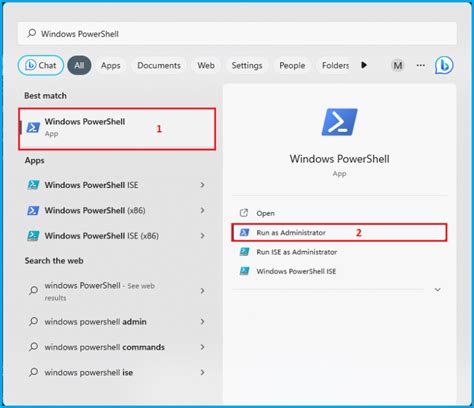474x408 pixels.
Task: Click icon in Windows PowerShell (x86) row
Action: pos(33,210)
